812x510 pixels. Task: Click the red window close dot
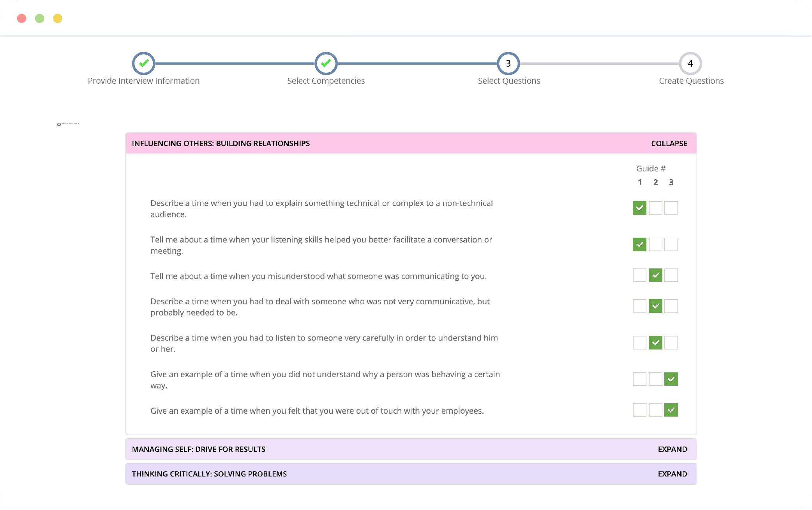22,18
